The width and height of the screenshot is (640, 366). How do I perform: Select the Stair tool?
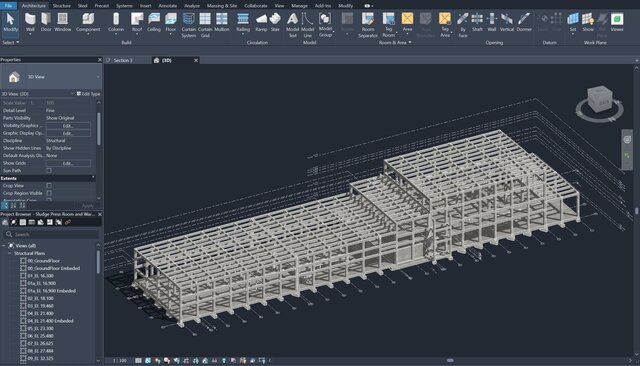(x=275, y=22)
